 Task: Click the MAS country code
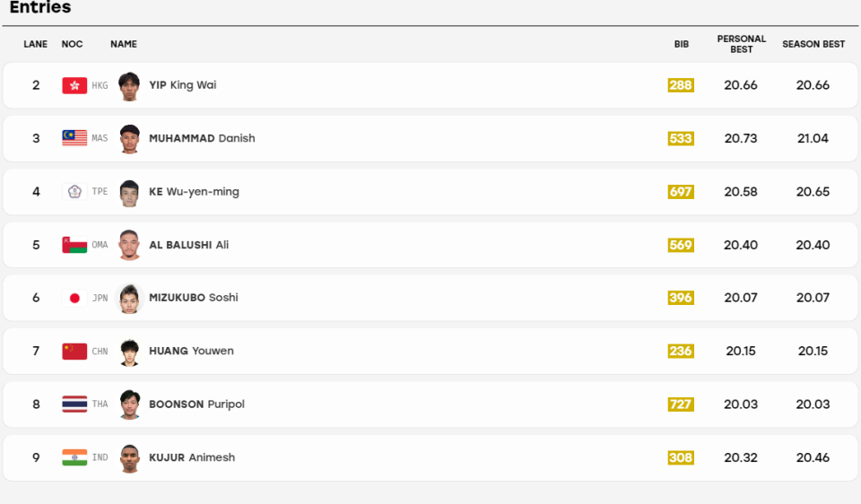click(100, 138)
